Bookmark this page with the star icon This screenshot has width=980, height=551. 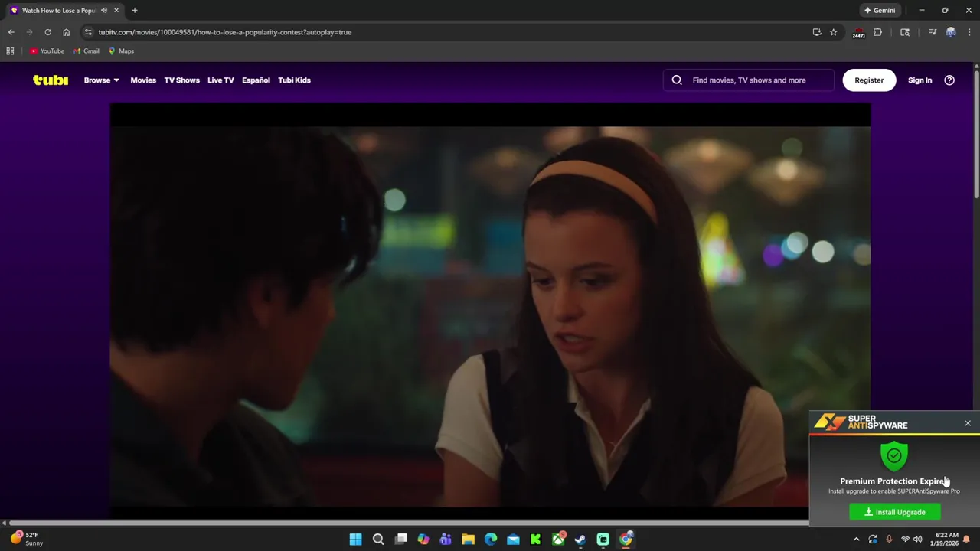pyautogui.click(x=833, y=32)
